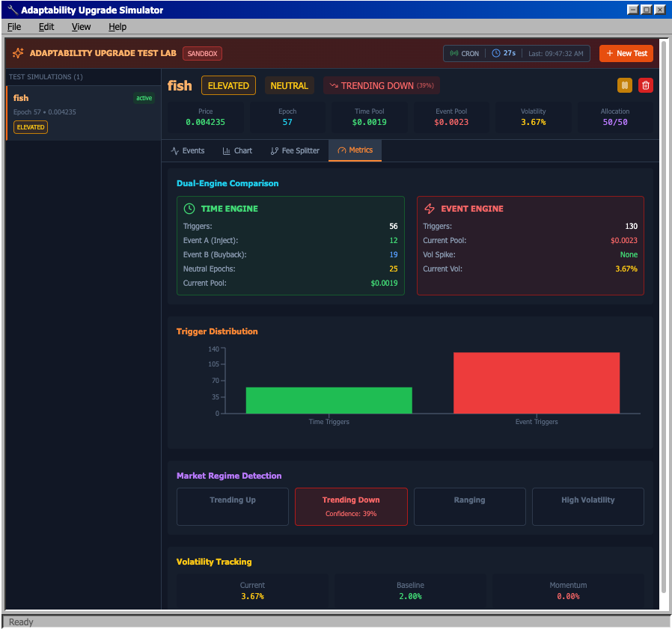Viewport: 672px width, 629px height.
Task: Click the Market Regime Detection heading
Action: coord(229,476)
